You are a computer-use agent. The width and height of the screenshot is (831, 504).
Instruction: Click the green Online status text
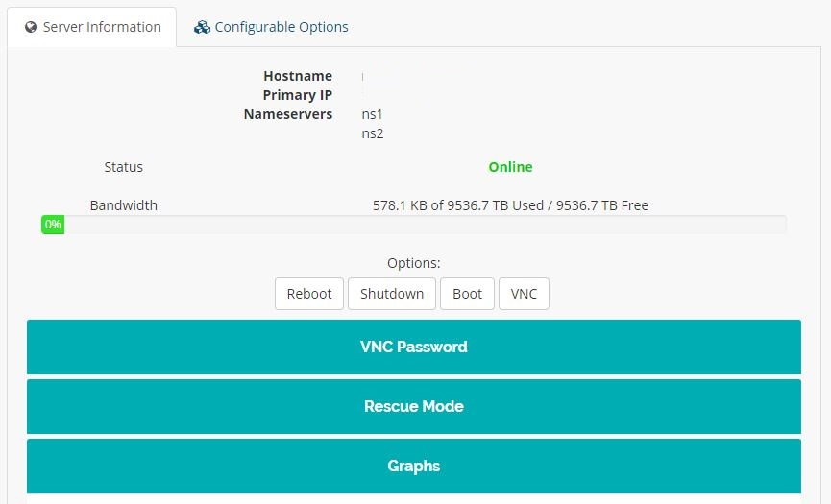click(x=510, y=167)
